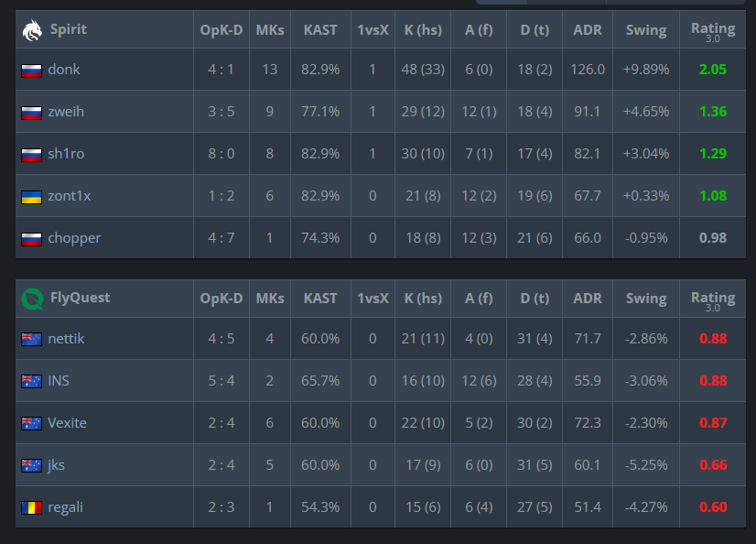This screenshot has height=544, width=756.
Task: Click the Australian flag beside jks
Action: [31, 466]
